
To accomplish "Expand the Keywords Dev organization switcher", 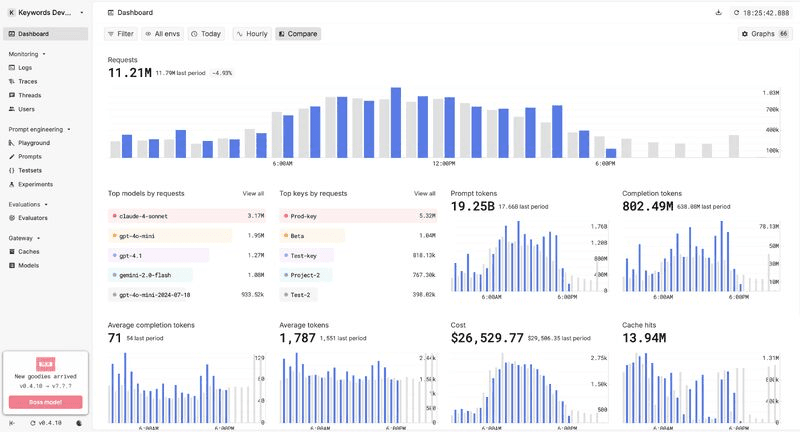I will (46, 13).
